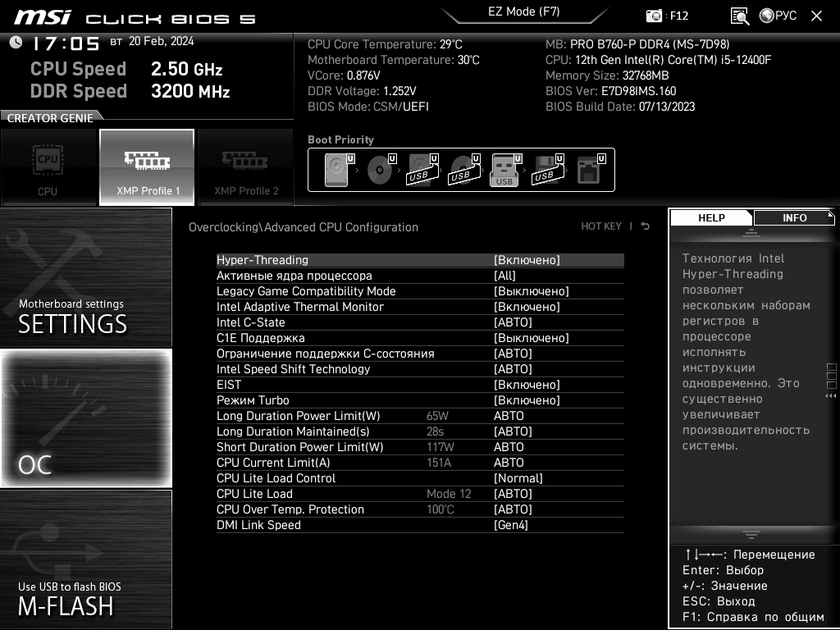Image resolution: width=840 pixels, height=630 pixels.
Task: Switch to EZ Mode (F7)
Action: point(523,11)
